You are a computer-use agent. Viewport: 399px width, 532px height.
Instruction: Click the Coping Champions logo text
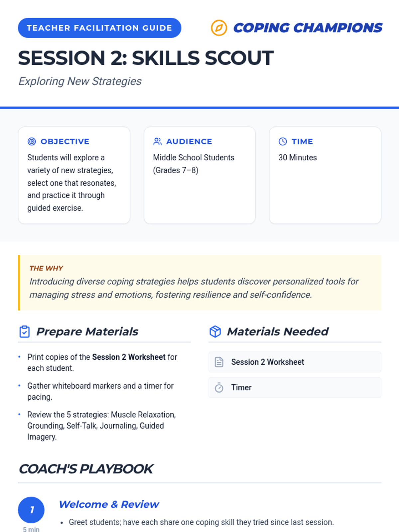tap(308, 28)
